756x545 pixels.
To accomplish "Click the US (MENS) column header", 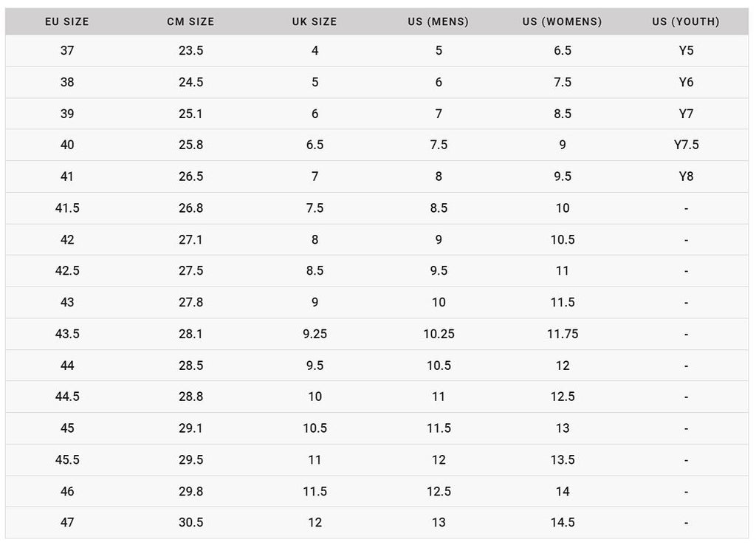I will tap(439, 21).
